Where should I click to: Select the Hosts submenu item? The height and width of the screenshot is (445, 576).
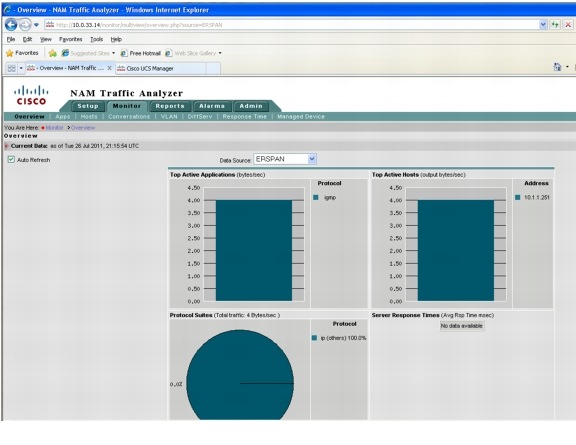(x=89, y=117)
